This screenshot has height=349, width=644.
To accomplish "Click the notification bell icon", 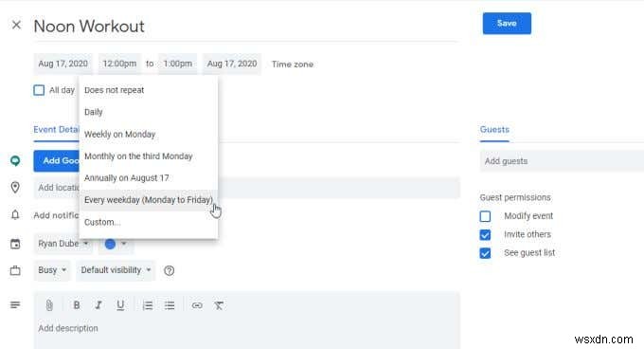I will (15, 215).
